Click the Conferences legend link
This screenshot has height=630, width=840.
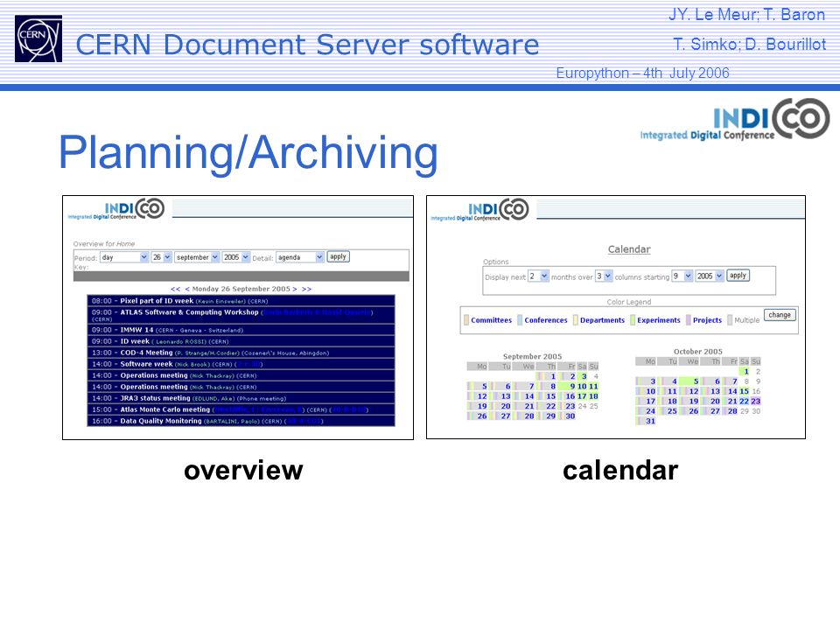click(x=546, y=320)
